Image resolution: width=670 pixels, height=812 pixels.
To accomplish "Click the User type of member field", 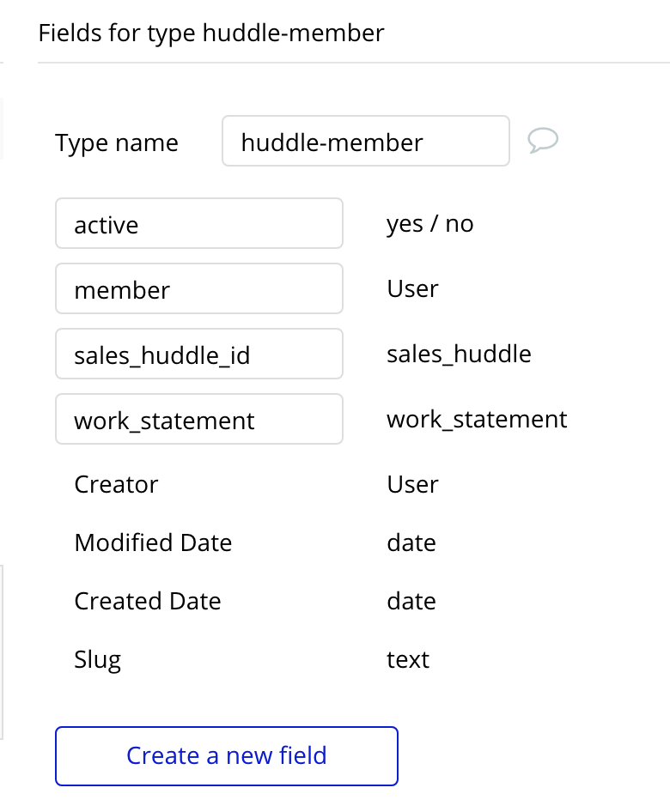I will [x=412, y=289].
